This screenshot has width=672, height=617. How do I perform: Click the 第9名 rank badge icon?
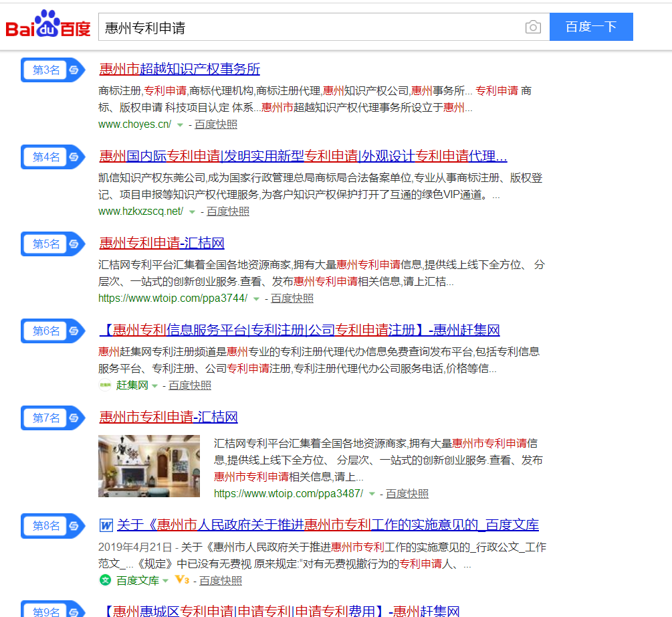click(x=53, y=610)
